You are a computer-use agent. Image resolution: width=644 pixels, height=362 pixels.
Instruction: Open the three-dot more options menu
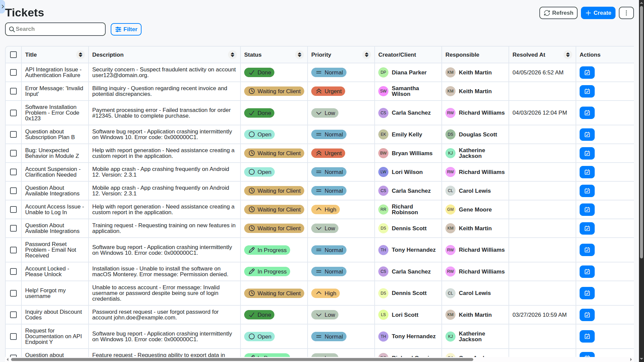[626, 13]
